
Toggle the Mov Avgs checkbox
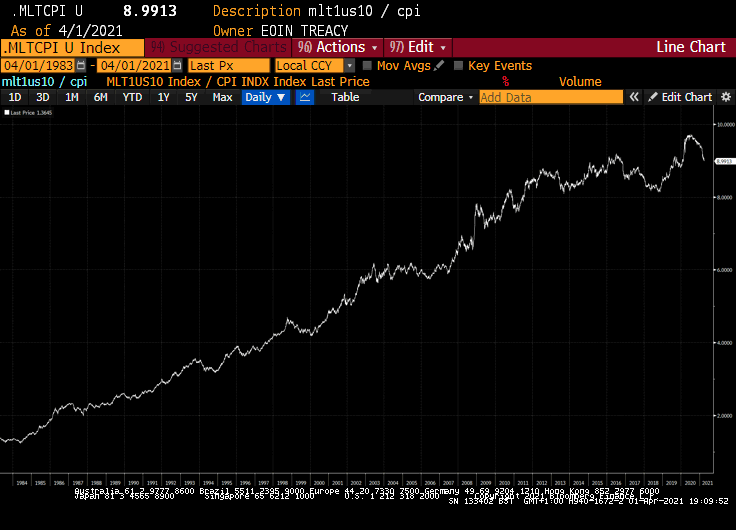click(x=367, y=65)
